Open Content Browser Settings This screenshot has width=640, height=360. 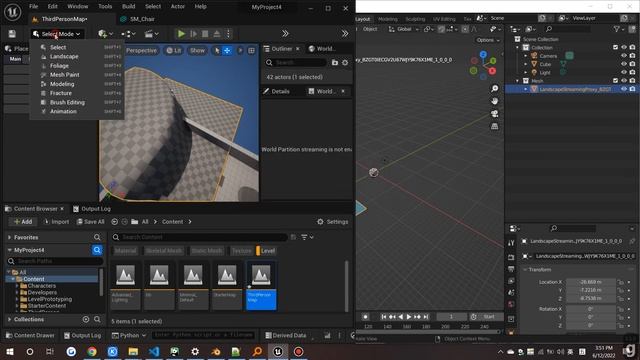click(x=333, y=222)
